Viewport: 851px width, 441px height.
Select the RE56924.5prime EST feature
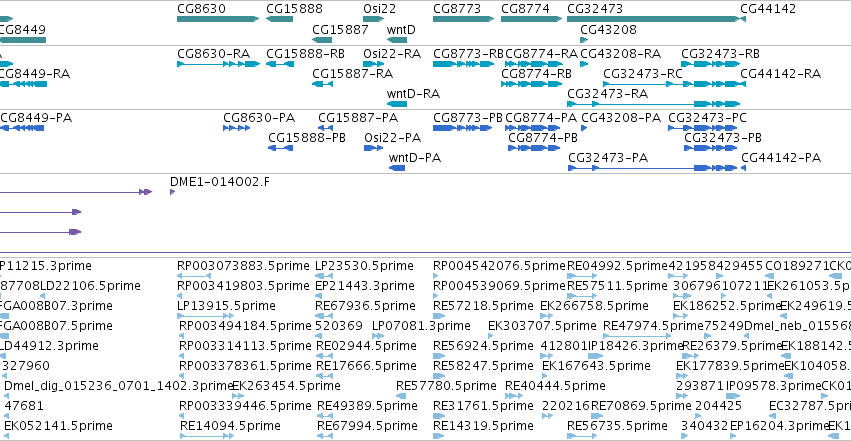point(439,356)
